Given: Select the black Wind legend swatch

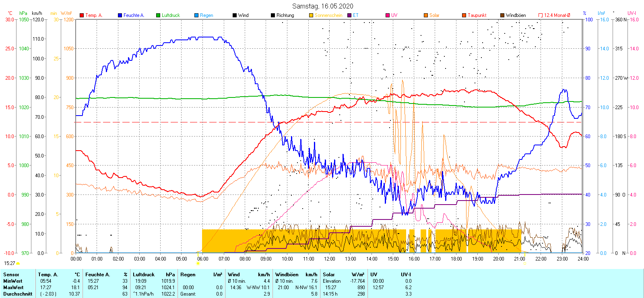Looking at the screenshot, I should (235, 15).
